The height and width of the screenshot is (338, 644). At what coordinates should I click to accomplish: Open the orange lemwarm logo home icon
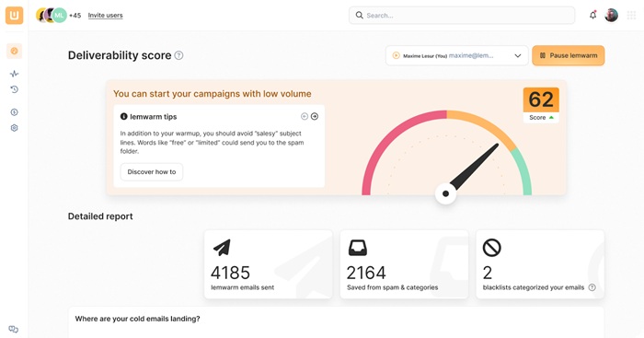[x=15, y=16]
